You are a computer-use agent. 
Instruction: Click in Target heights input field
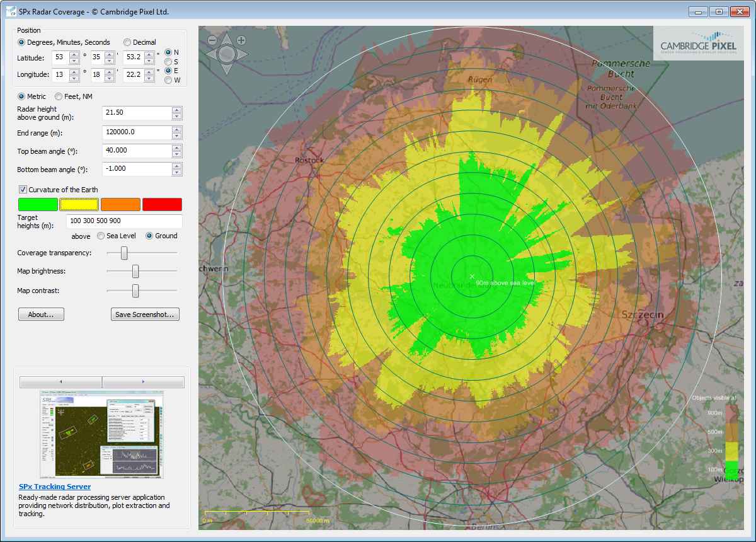(x=123, y=221)
